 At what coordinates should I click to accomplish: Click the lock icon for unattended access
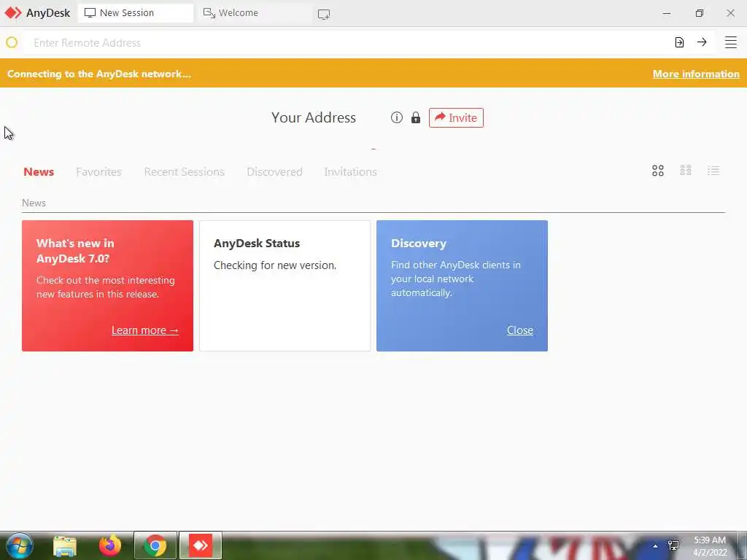pyautogui.click(x=416, y=117)
